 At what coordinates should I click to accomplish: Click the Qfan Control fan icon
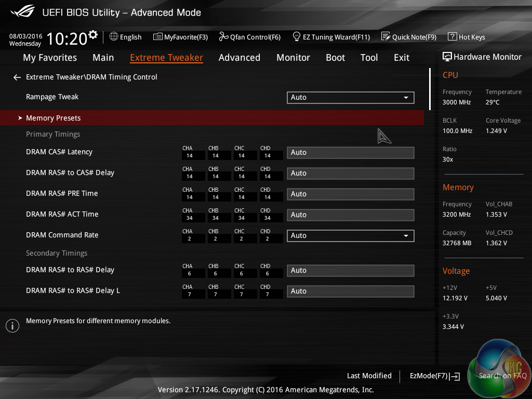coord(223,36)
